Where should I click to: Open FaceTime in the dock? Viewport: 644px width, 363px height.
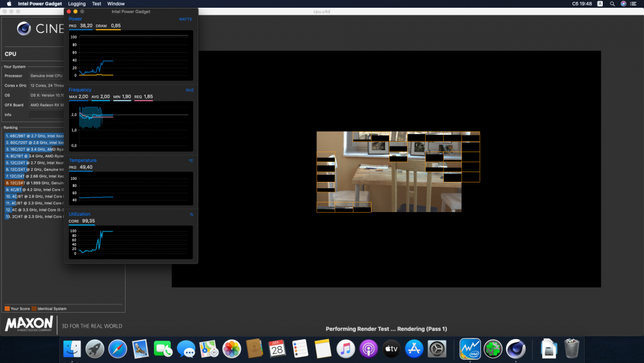pos(163,349)
